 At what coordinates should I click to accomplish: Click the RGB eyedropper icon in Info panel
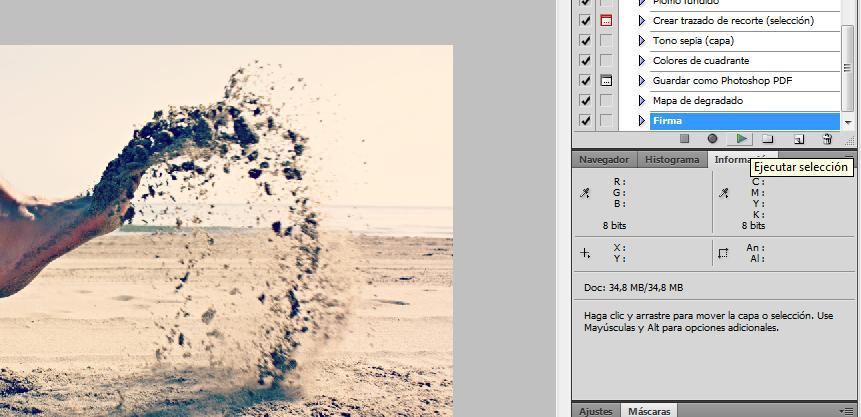click(585, 193)
